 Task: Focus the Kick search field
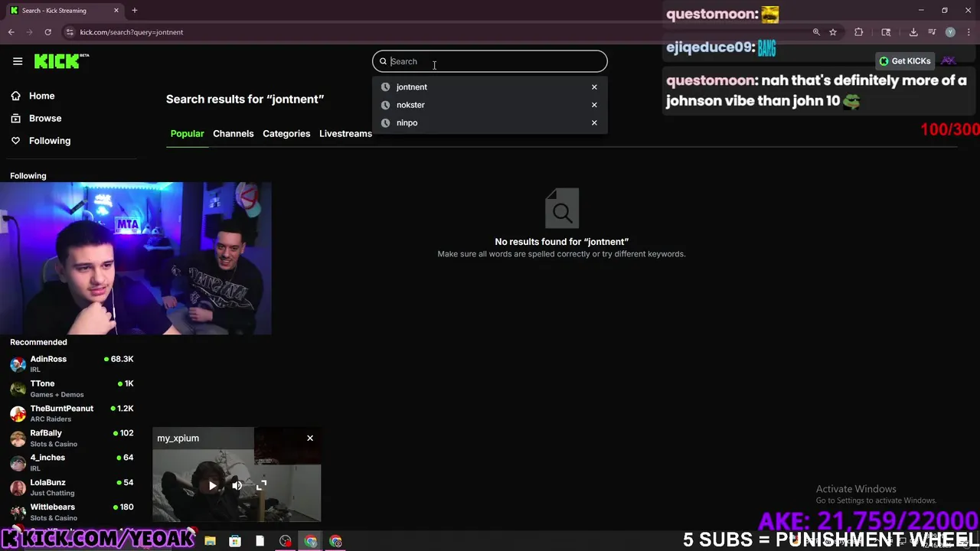[x=490, y=61]
